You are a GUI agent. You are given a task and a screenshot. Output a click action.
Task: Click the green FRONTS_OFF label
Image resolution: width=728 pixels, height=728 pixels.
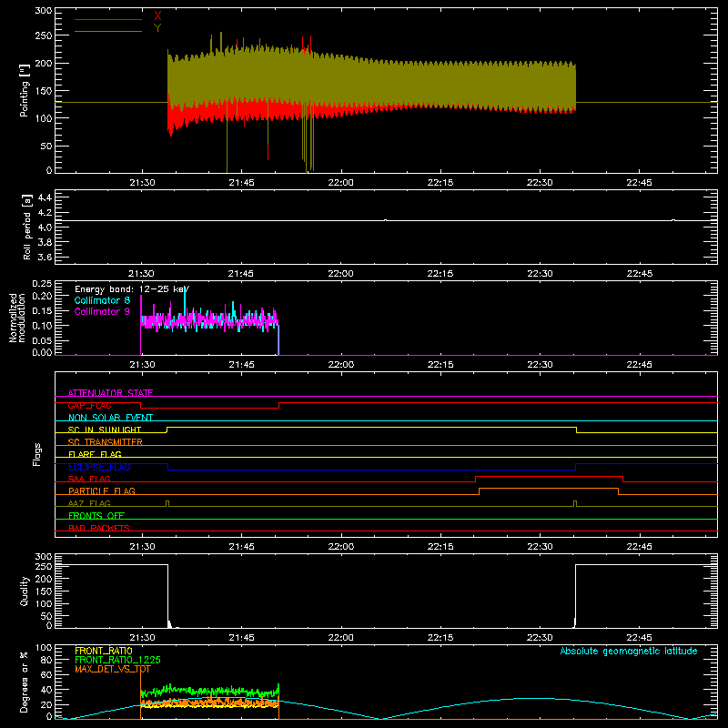click(96, 515)
